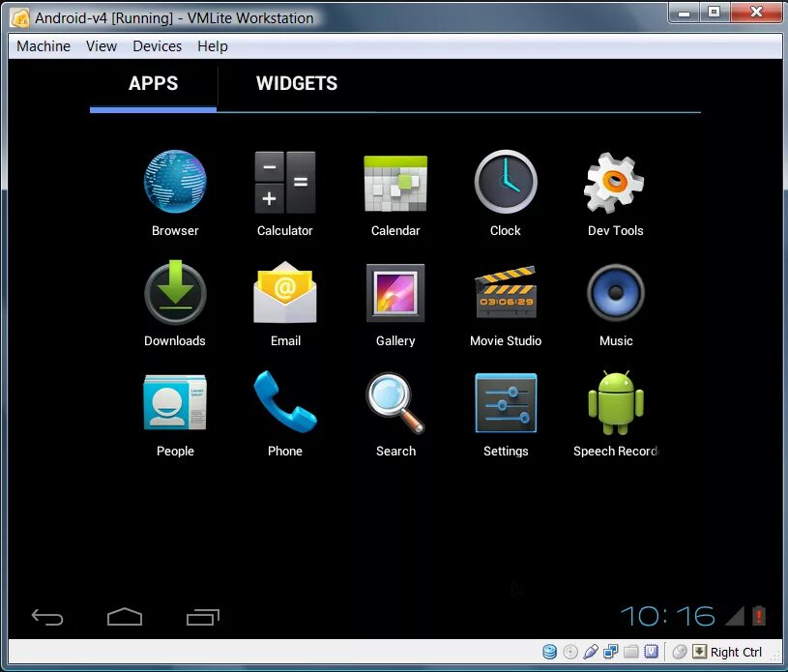Screen dimensions: 788x672
Task: Launch the Speech Recorder app
Action: tap(616, 402)
